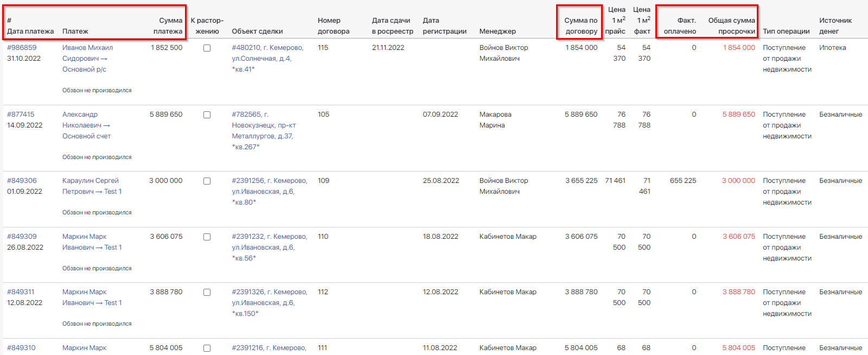This screenshot has height=355, width=868.
Task: Open deal object #2391256 link
Action: click(x=269, y=181)
